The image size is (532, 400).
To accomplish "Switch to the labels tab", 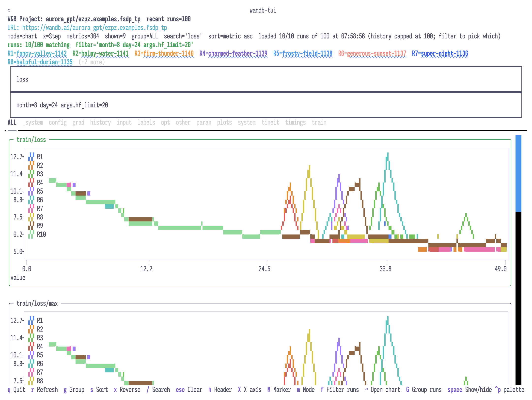I will 146,122.
